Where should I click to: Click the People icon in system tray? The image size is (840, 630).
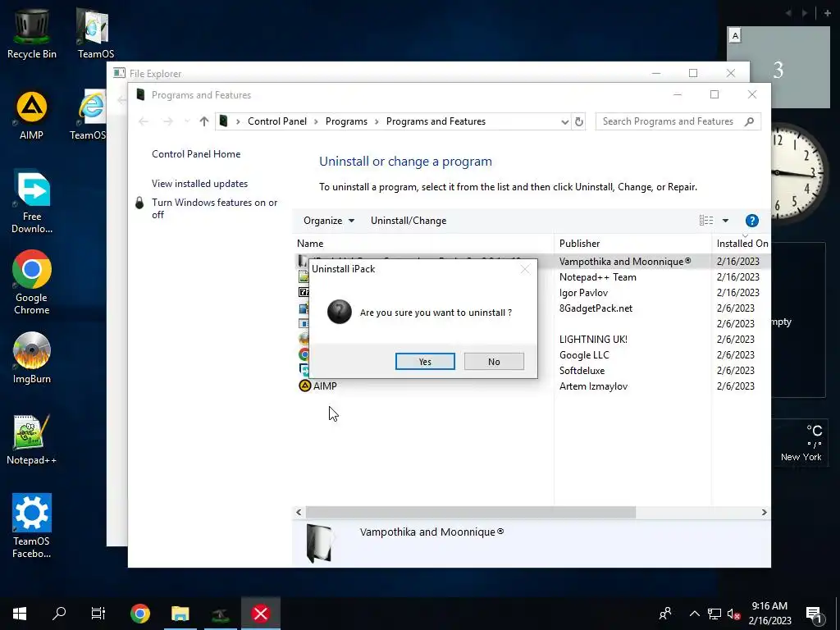click(665, 614)
